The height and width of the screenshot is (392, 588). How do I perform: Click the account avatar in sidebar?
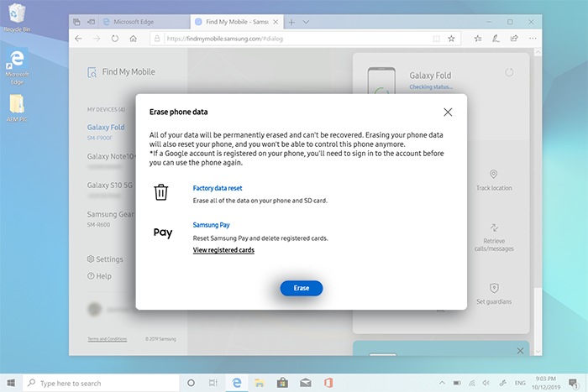94,309
